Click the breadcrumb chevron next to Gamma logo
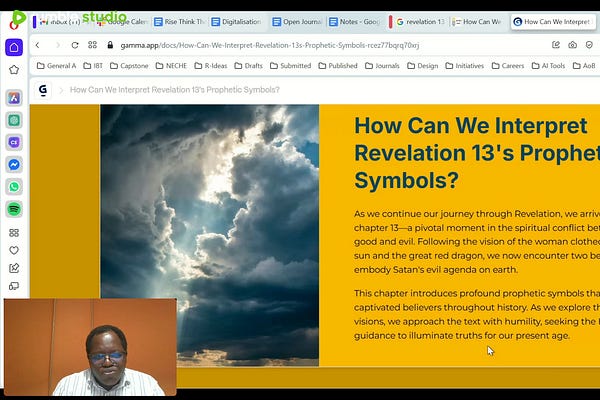 pyautogui.click(x=61, y=90)
